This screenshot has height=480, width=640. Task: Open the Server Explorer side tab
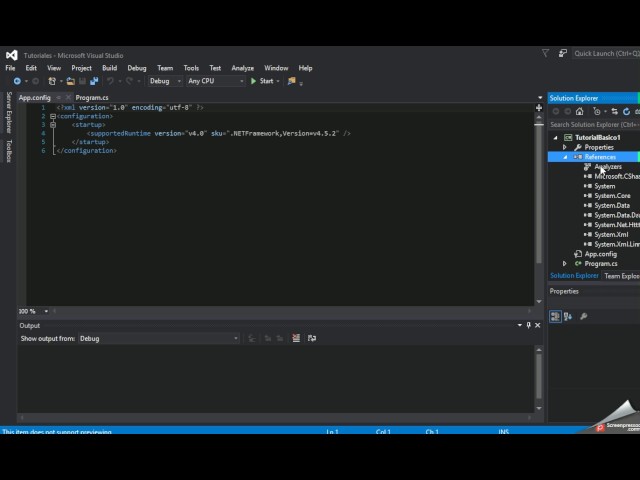(9, 112)
